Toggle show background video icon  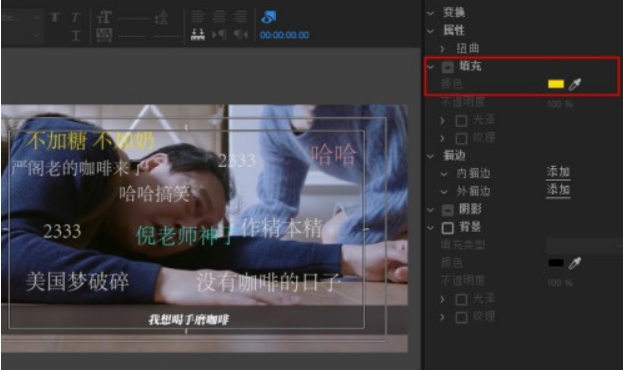pos(269,17)
